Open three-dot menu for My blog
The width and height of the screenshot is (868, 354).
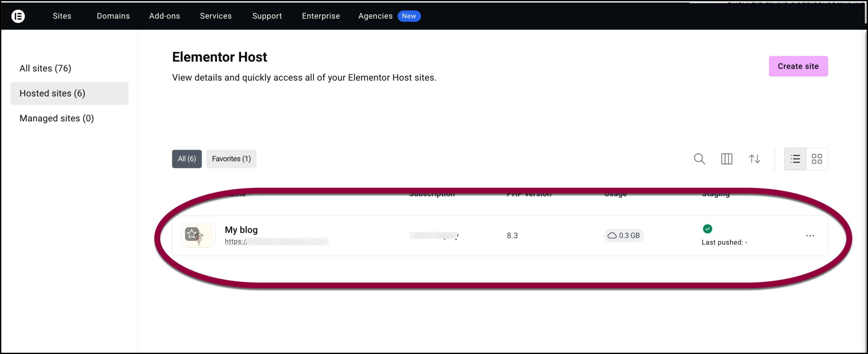(x=810, y=236)
